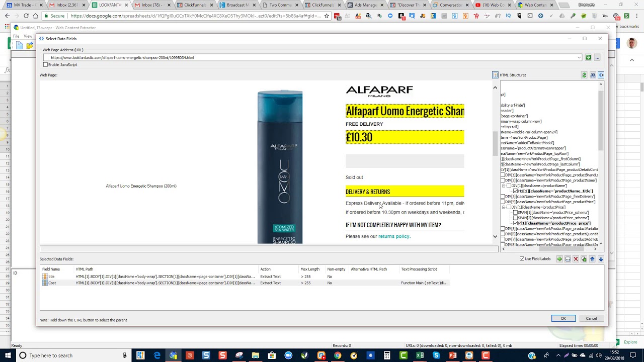Uncheck the P[1] productPrice_price node

click(515, 223)
